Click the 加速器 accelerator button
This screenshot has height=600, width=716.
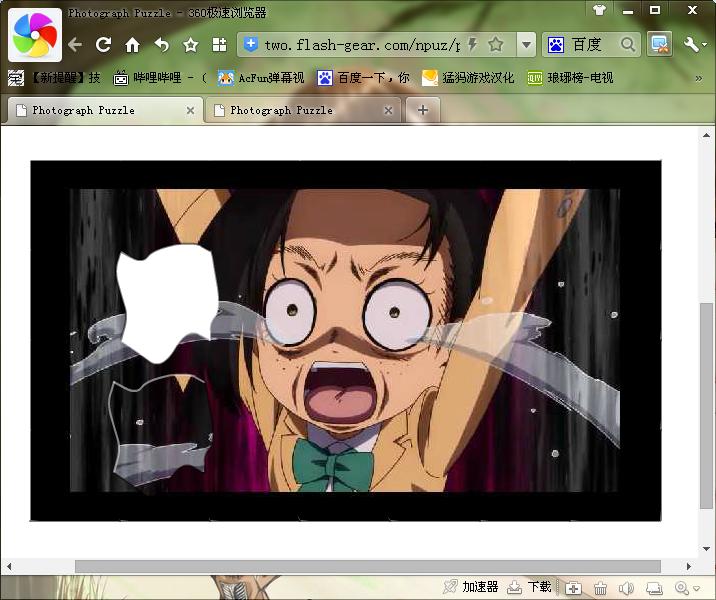coord(471,587)
